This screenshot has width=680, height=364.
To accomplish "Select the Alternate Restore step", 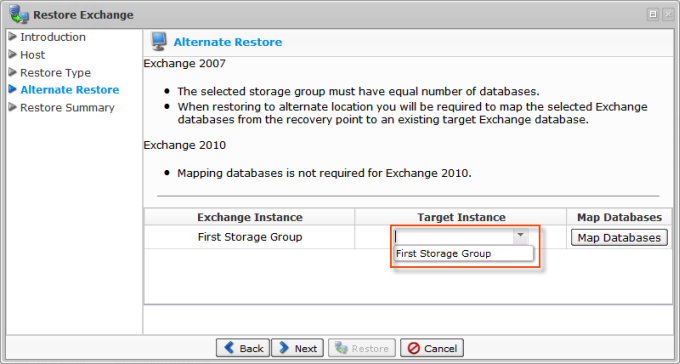I will (x=69, y=90).
